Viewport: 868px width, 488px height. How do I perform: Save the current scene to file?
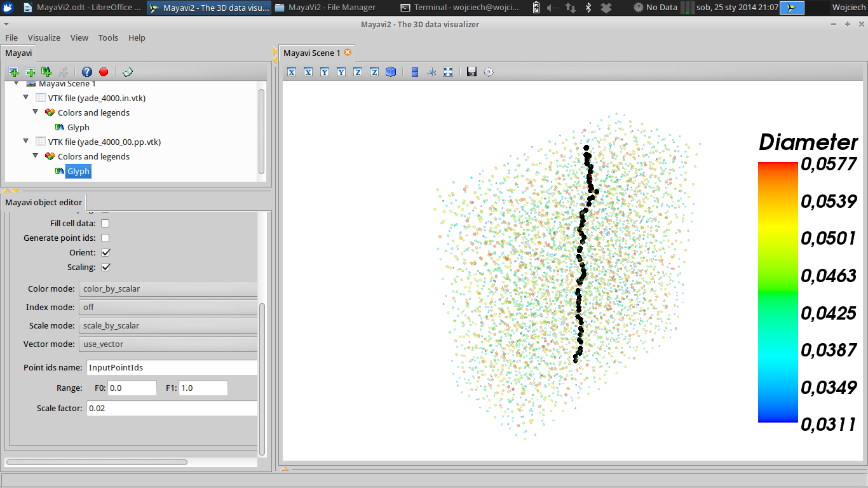[x=471, y=72]
